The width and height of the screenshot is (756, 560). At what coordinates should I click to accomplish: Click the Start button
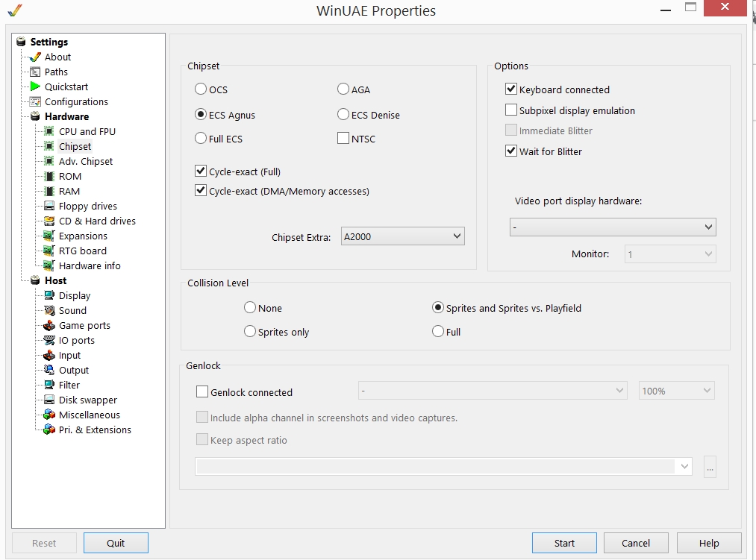[564, 543]
